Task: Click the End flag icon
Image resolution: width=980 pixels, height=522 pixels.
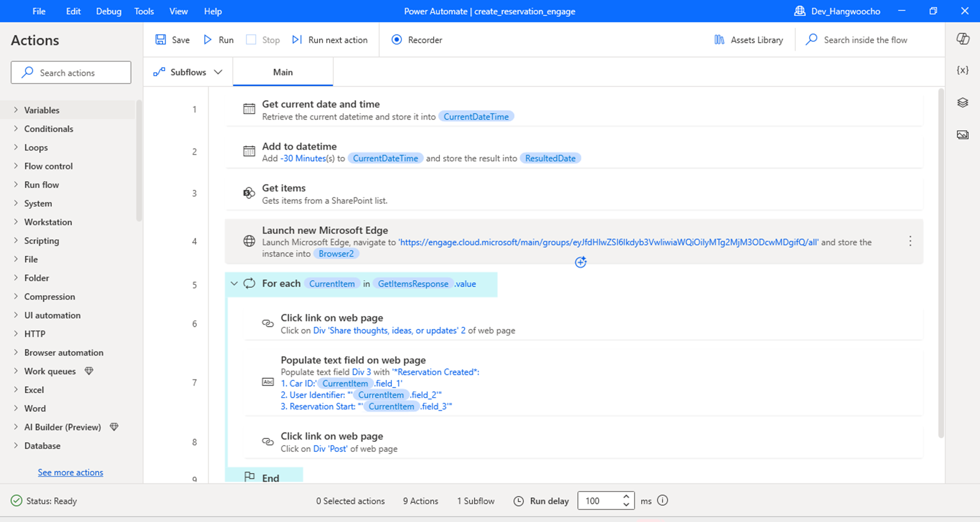Action: 249,477
